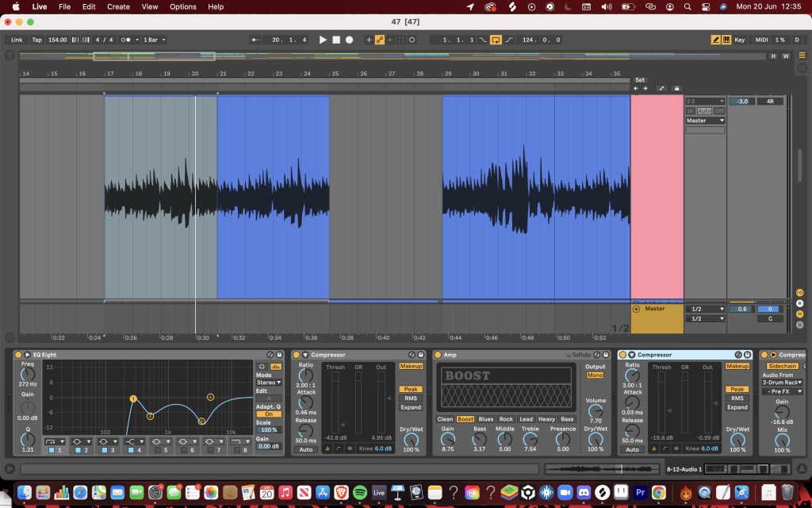Viewport: 812px width, 508px height.
Task: Toggle the computer MIDI keyboard button
Action: [x=726, y=40]
